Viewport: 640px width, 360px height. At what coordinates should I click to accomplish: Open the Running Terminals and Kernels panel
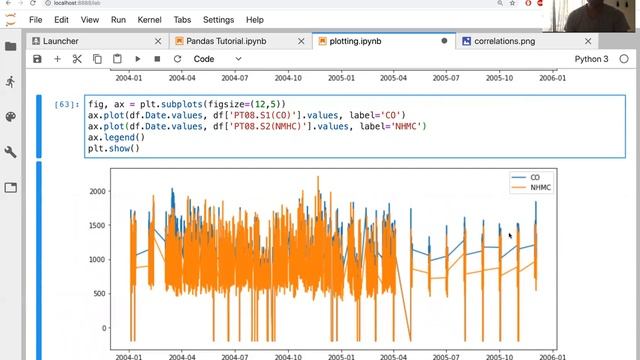[x=11, y=82]
